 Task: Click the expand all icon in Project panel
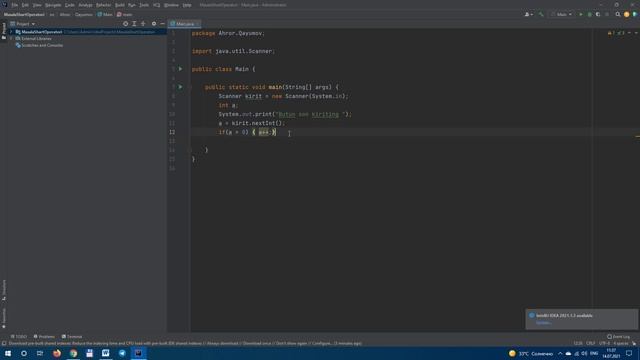click(134, 24)
